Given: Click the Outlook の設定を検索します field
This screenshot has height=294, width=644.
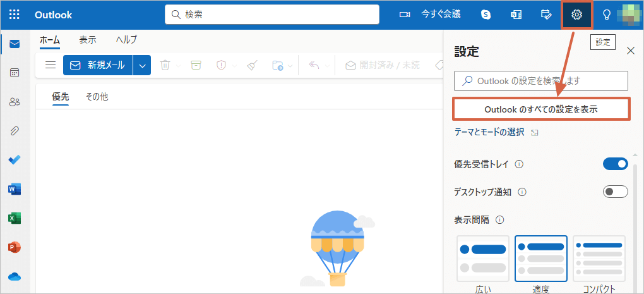Looking at the screenshot, I should tap(541, 81).
